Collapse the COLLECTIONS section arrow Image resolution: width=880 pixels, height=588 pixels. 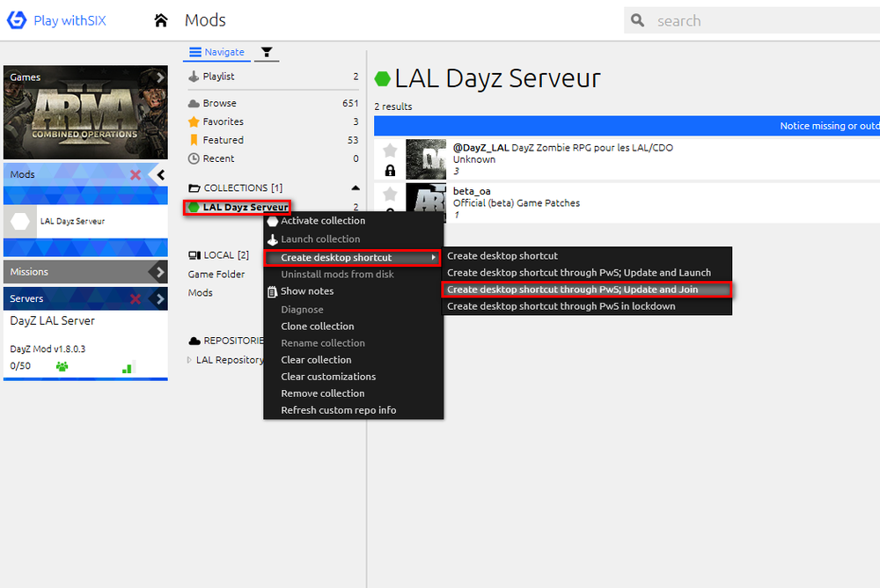pyautogui.click(x=356, y=188)
